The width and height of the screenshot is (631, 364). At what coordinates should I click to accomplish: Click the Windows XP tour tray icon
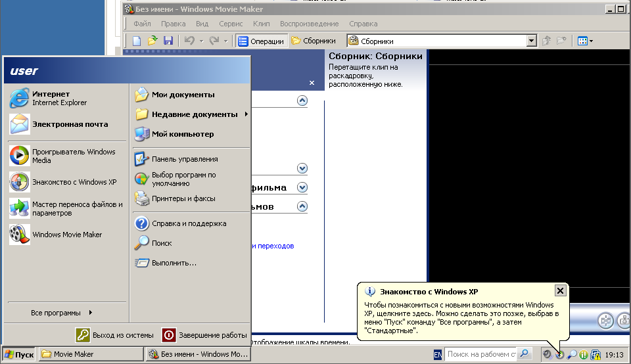(560, 355)
